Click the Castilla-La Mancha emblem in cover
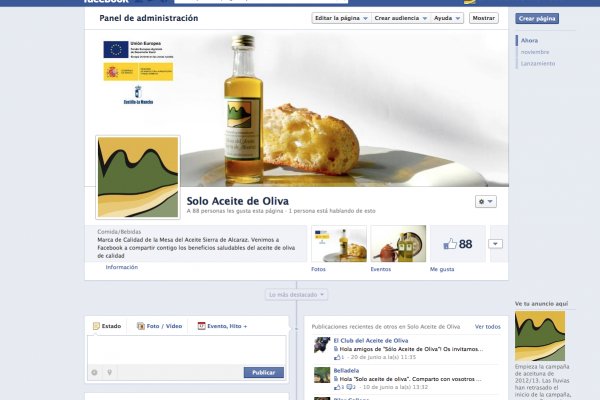600x400 pixels. [138, 95]
